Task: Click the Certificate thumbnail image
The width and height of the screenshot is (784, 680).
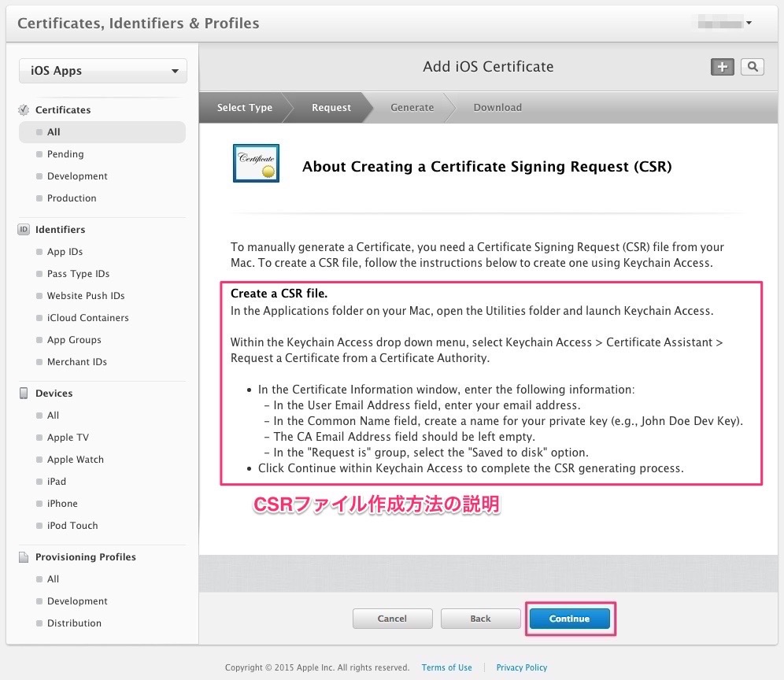Action: pyautogui.click(x=256, y=163)
